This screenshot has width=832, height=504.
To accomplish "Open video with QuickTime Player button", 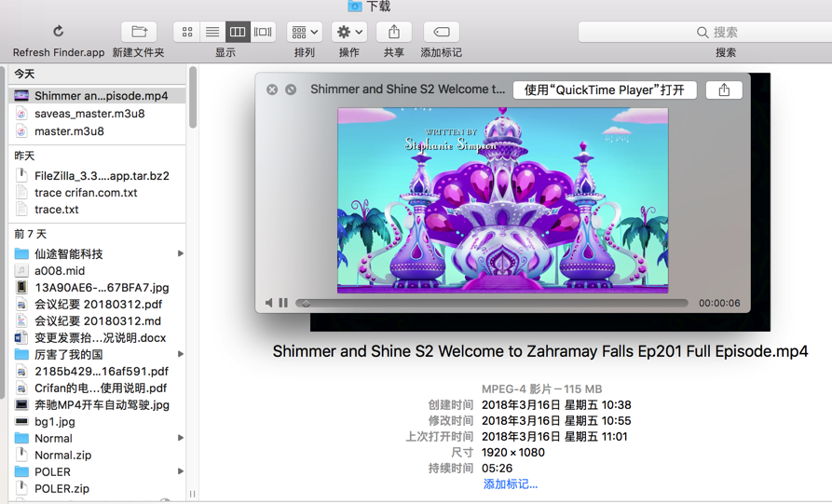I will [x=605, y=89].
